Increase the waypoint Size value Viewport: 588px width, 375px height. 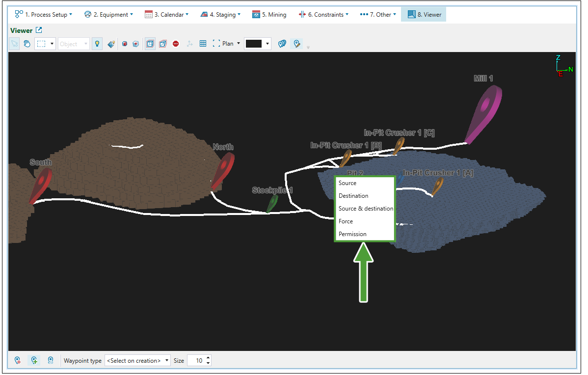pyautogui.click(x=208, y=358)
